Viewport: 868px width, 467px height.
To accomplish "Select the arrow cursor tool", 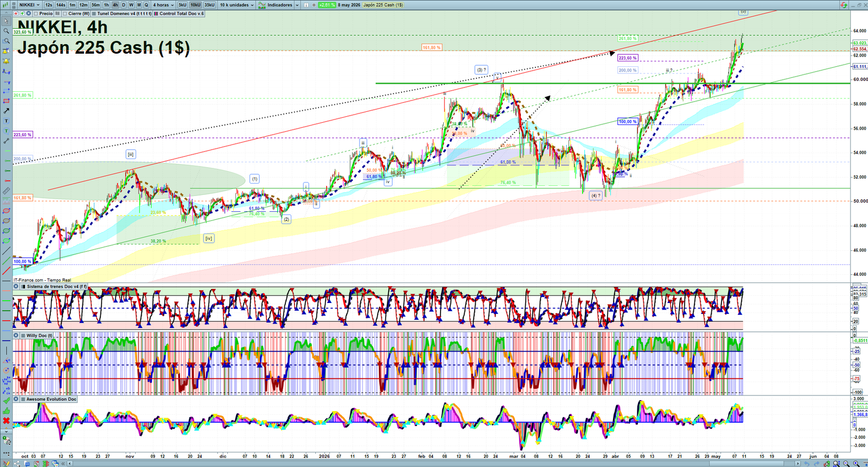I will (x=6, y=21).
